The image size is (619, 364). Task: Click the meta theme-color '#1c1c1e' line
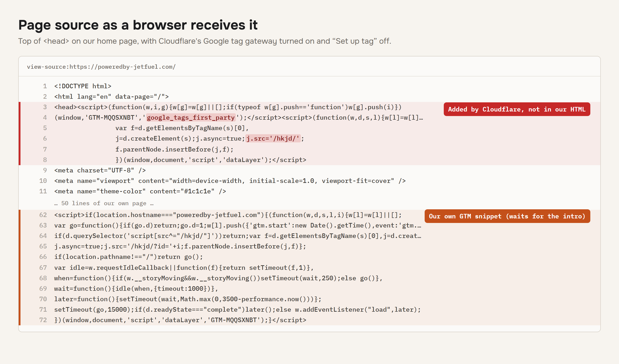pos(140,191)
